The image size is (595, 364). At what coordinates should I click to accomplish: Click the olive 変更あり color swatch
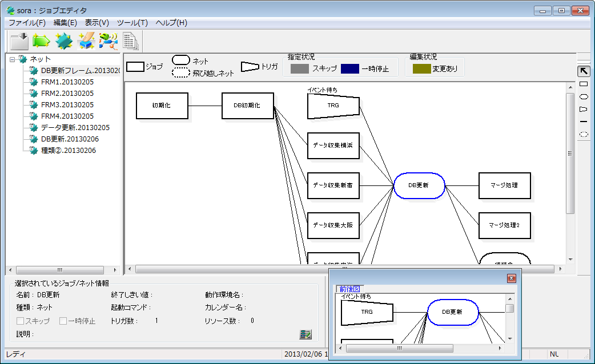(422, 68)
